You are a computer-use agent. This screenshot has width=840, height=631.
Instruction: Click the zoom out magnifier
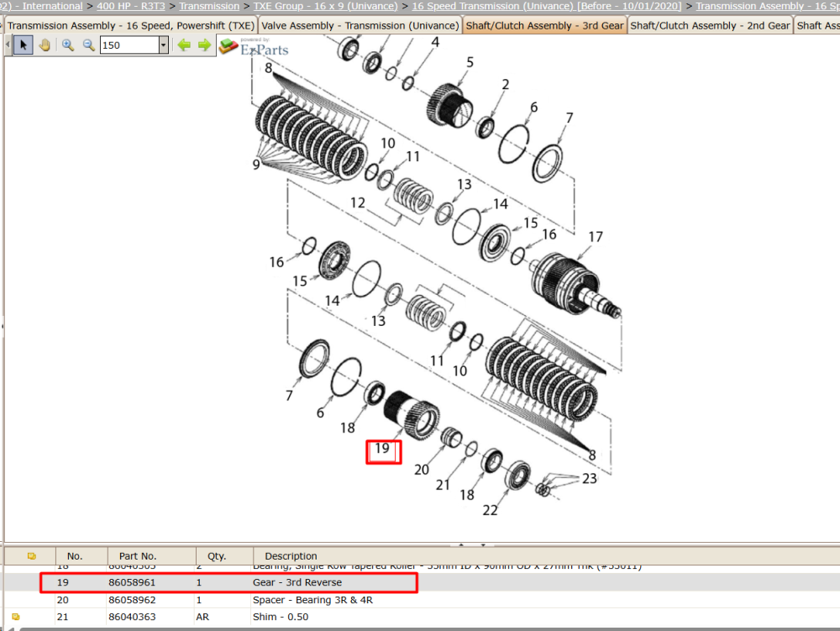88,45
